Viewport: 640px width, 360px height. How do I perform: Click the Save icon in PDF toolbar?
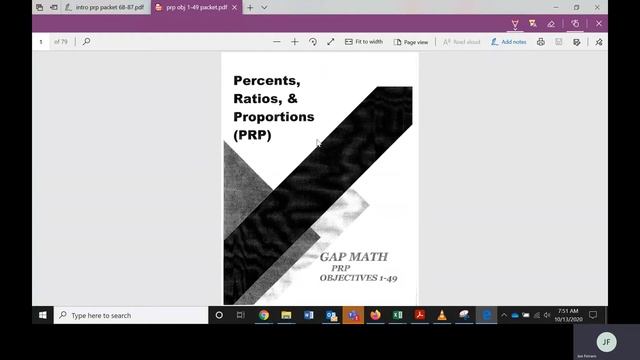[x=558, y=42]
